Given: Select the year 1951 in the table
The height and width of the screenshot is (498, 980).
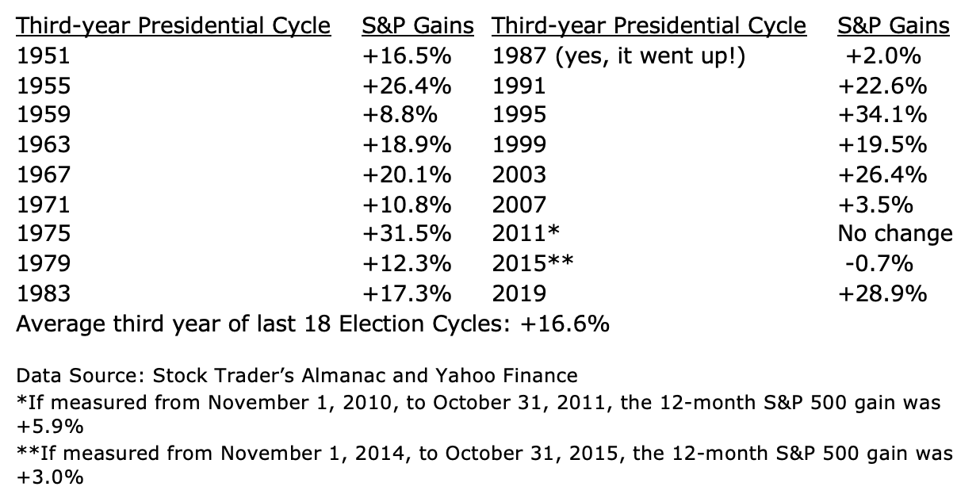Looking at the screenshot, I should [44, 56].
